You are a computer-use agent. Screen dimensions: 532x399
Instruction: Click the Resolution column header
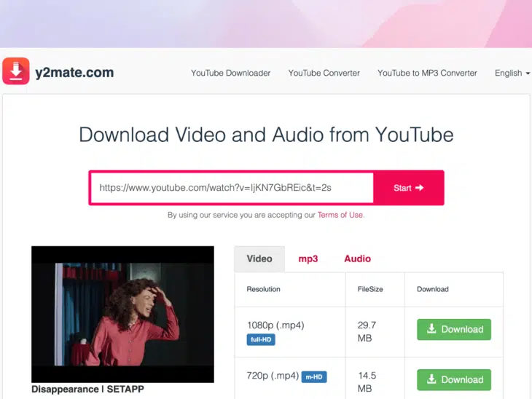(263, 289)
